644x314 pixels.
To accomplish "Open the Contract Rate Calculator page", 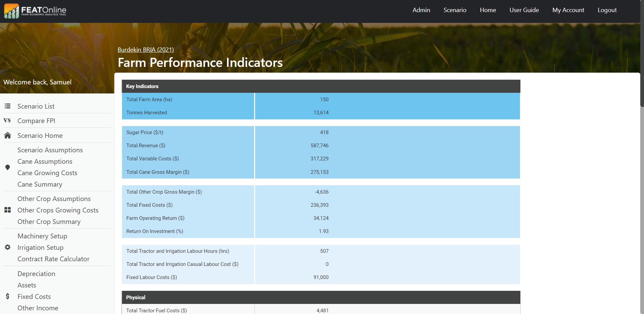I will point(53,259).
